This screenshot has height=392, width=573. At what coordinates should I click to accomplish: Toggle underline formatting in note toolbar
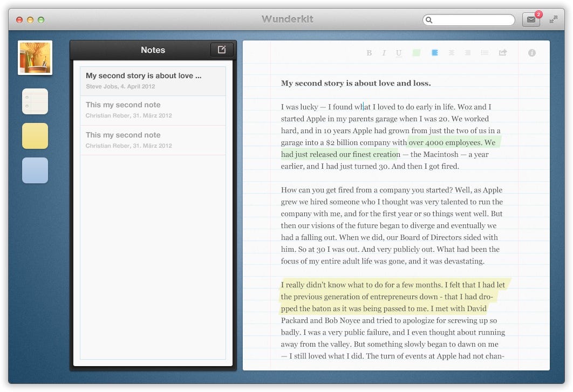399,53
